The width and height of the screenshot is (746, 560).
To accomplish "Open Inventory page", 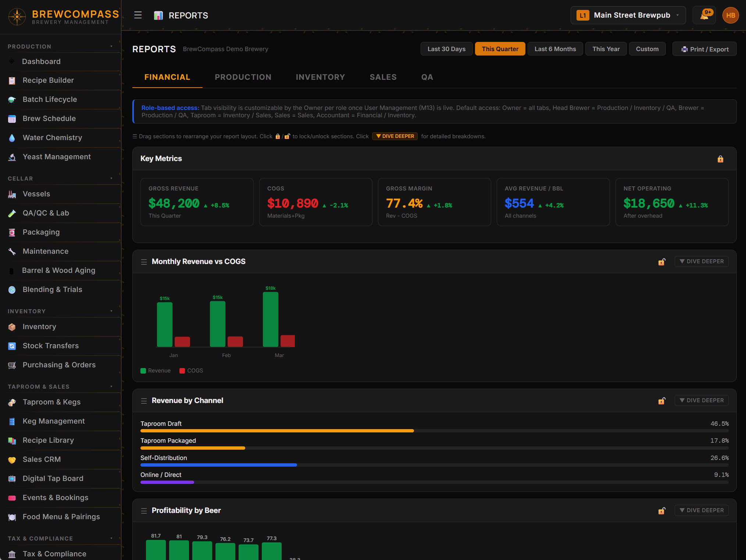I will (61, 327).
